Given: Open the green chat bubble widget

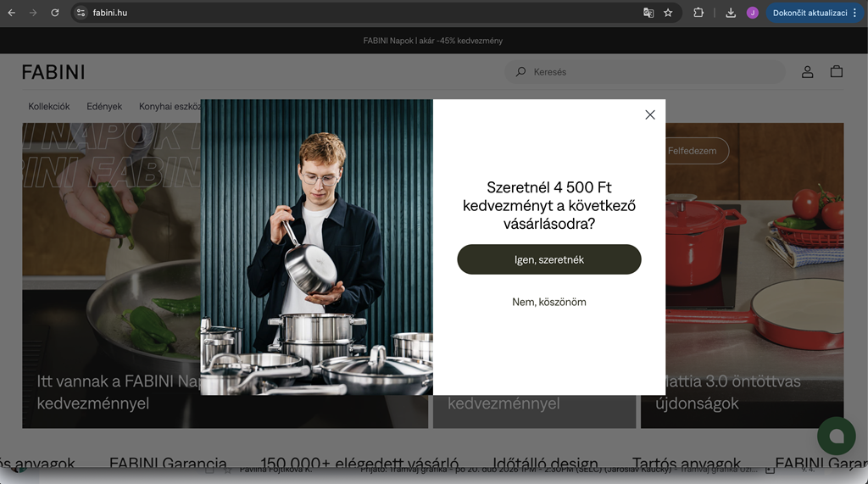Looking at the screenshot, I should [x=836, y=436].
